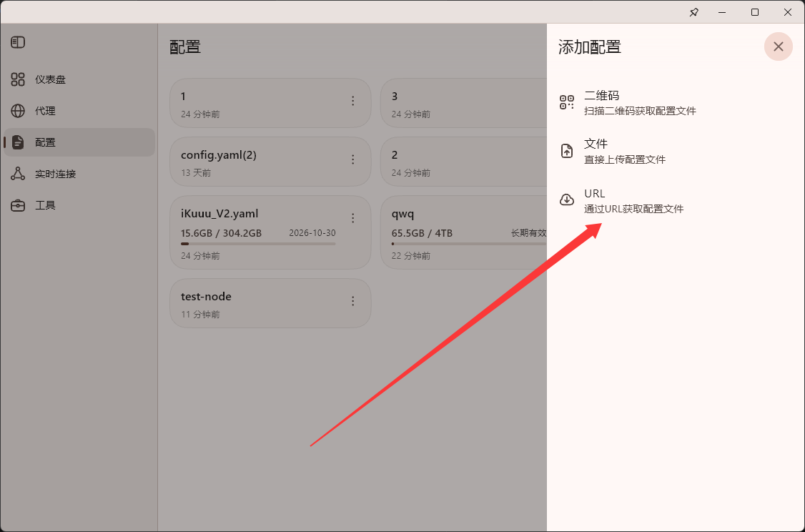Click the dashboard grid icon
The width and height of the screenshot is (805, 532).
pyautogui.click(x=18, y=79)
